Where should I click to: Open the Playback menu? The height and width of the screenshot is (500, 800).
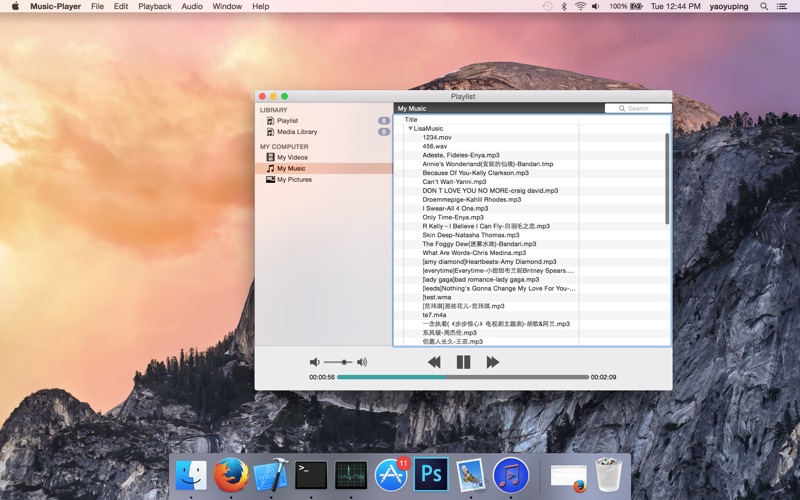[154, 6]
